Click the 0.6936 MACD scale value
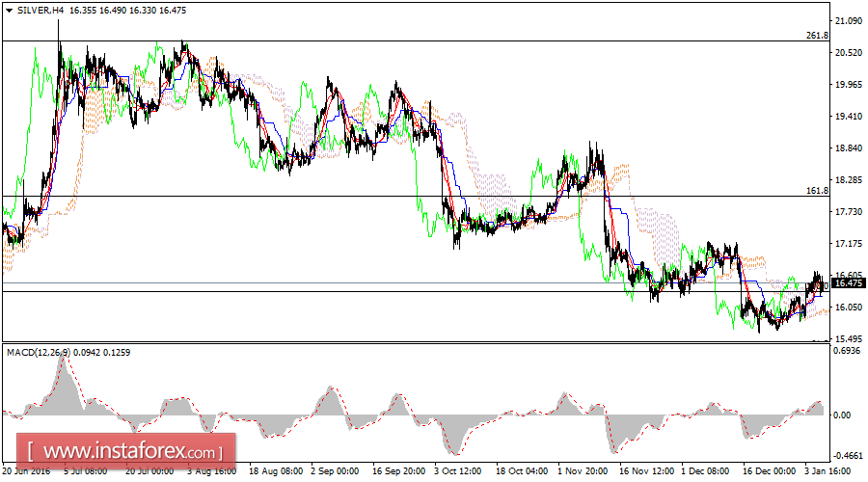Image resolution: width=868 pixels, height=482 pixels. pos(848,351)
